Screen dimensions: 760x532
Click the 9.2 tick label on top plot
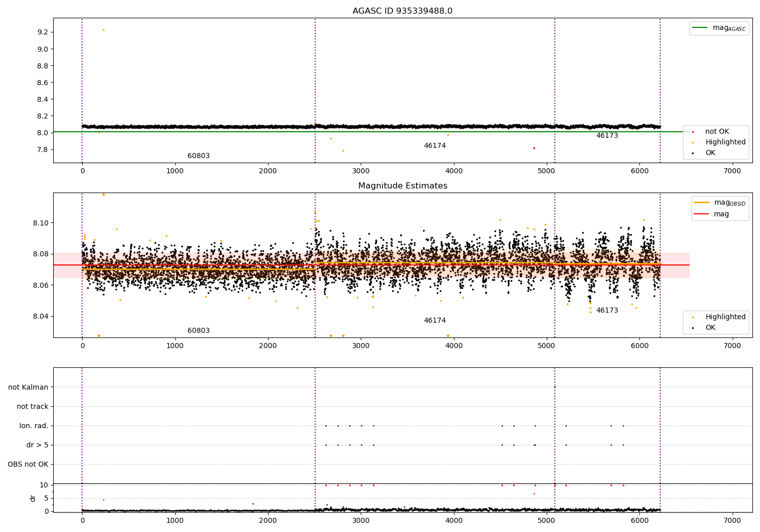click(x=43, y=32)
